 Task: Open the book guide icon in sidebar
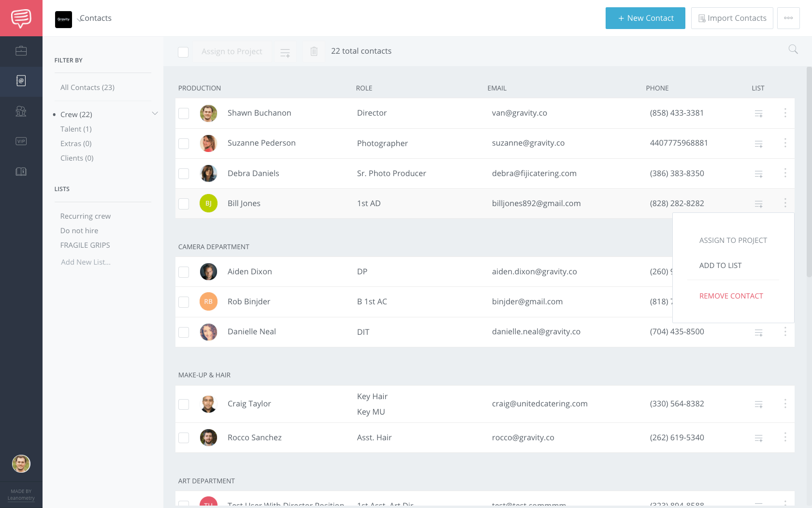[x=21, y=171]
